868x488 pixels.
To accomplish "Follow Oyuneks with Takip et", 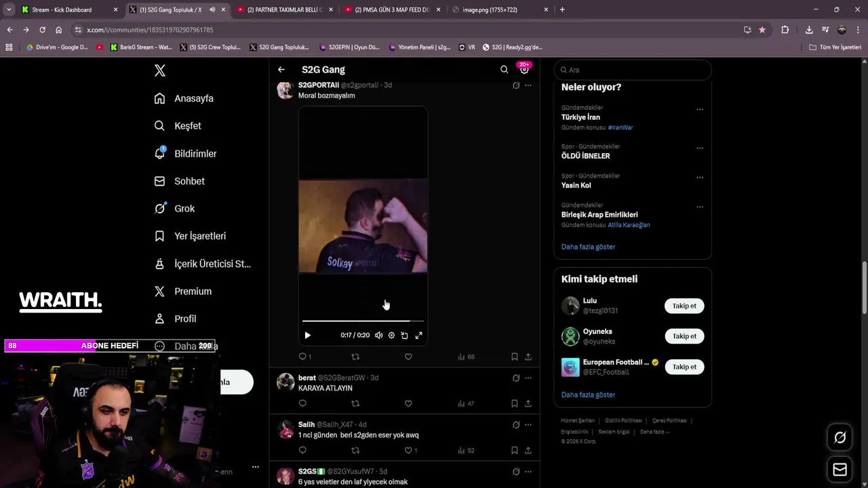I will [684, 336].
